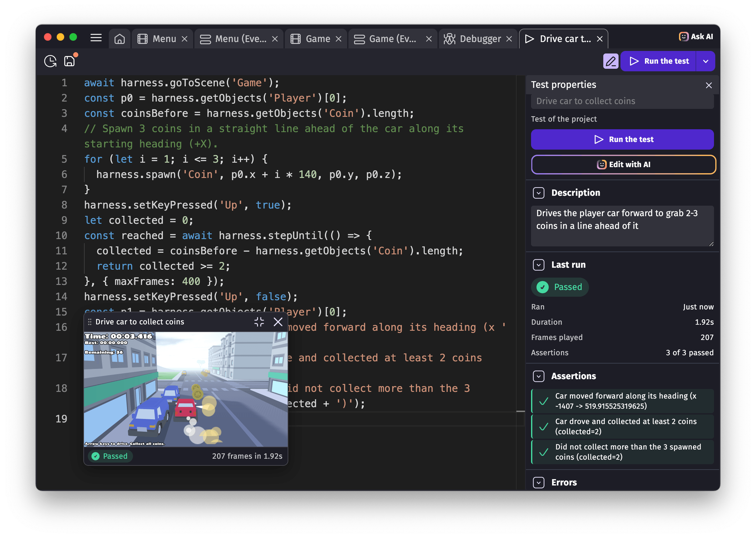Viewport: 756px width, 538px height.
Task: Save the project with the floppy icon
Action: pyautogui.click(x=70, y=61)
